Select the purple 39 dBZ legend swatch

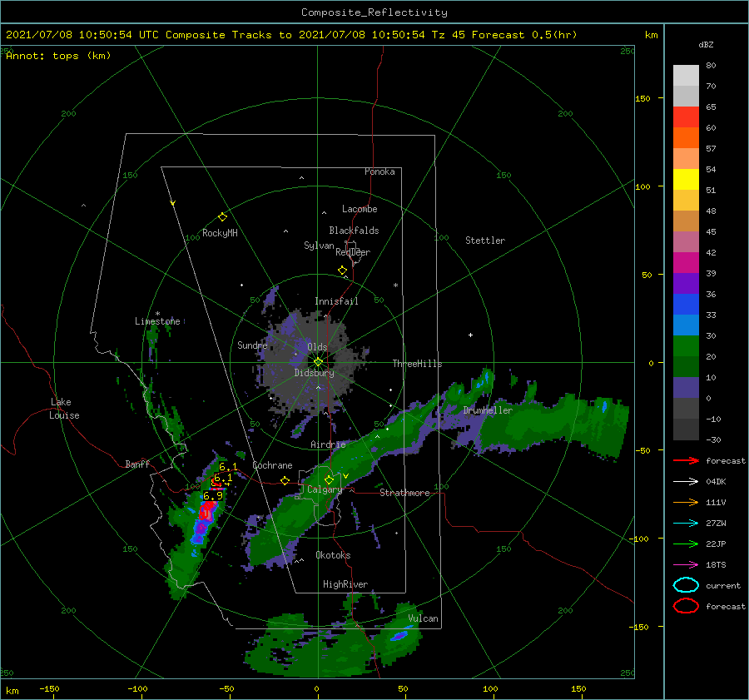(686, 283)
